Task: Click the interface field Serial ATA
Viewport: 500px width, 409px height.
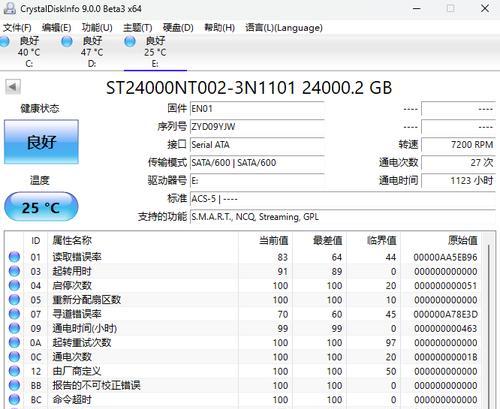Action: click(x=257, y=145)
